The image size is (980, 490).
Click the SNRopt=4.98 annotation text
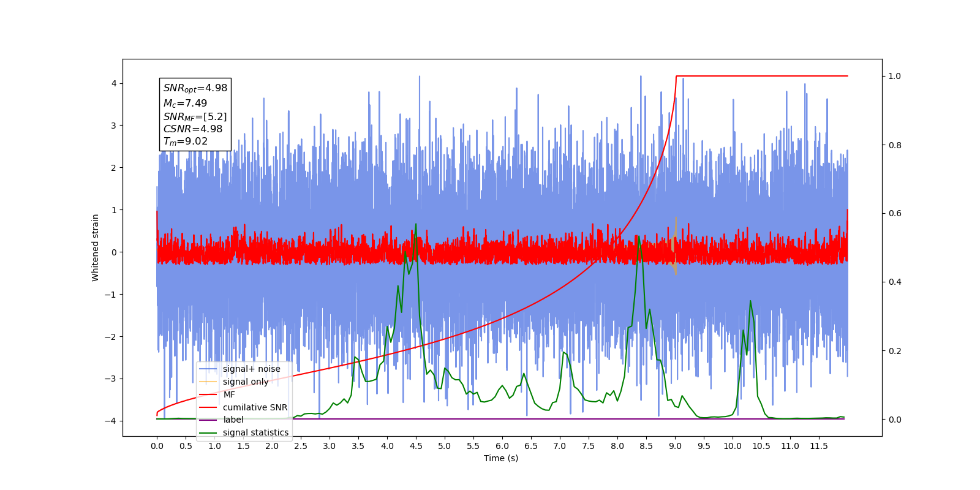coord(195,88)
